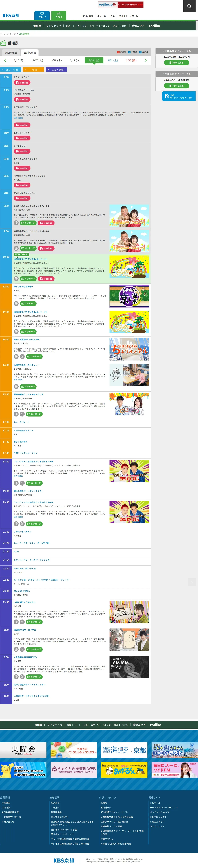Click the 火曜会 banner in the footer
198x868 pixels.
click(23, 750)
